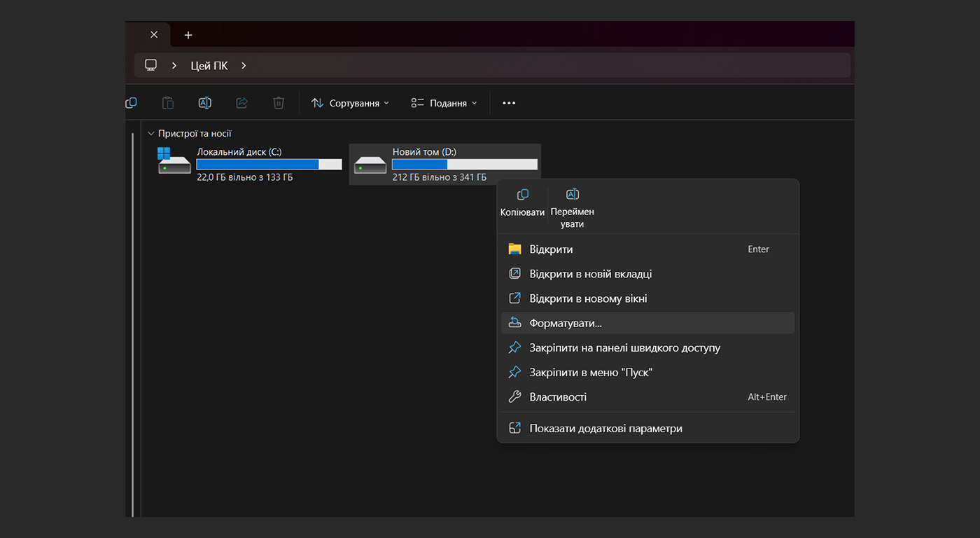
Task: Open the three-dots See more menu
Action: (509, 103)
